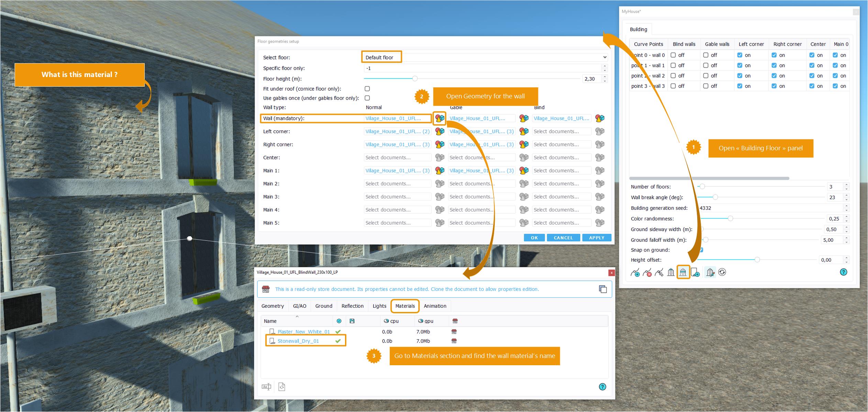Click the add curve point icon
Viewport: 868px width, 412px height.
pos(635,273)
